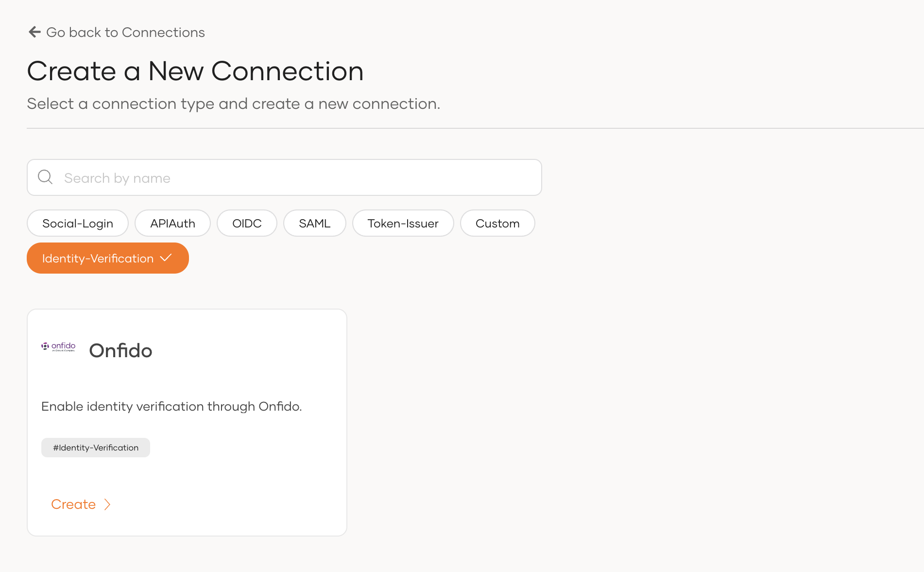Click the checkmark inside Identity-Verification chip
The image size is (924, 572).
[x=166, y=258]
